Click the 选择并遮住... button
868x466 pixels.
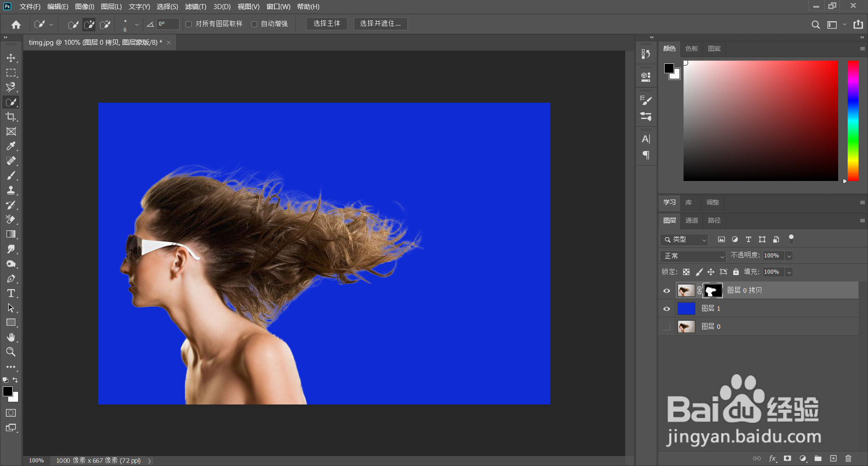[x=380, y=24]
